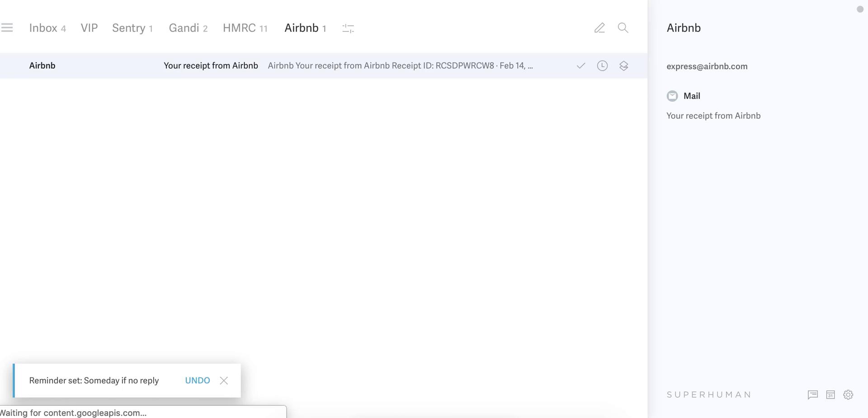
Task: Click the Airbnb contact name in sidebar
Action: (x=684, y=28)
